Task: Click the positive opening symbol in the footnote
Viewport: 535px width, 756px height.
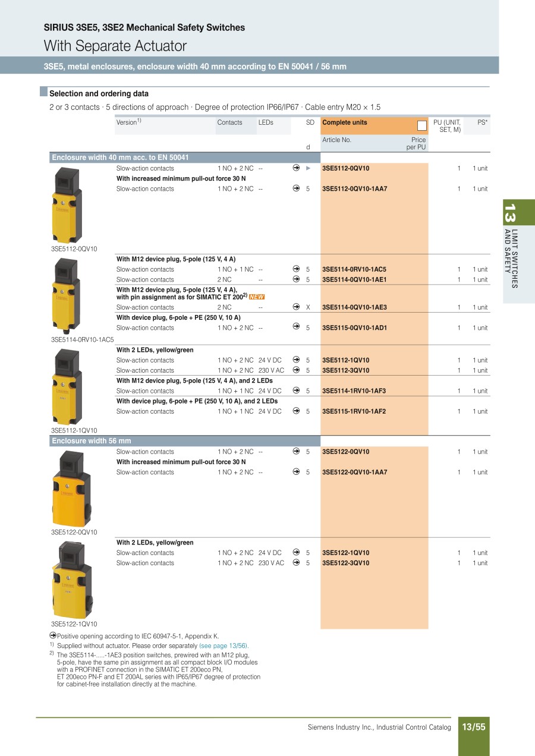Action: coord(53,635)
